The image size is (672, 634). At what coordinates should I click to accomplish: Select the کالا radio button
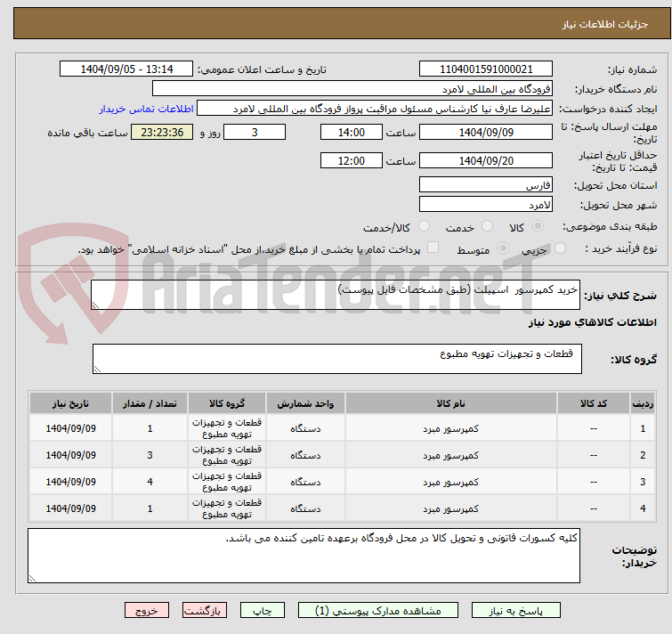(x=538, y=225)
